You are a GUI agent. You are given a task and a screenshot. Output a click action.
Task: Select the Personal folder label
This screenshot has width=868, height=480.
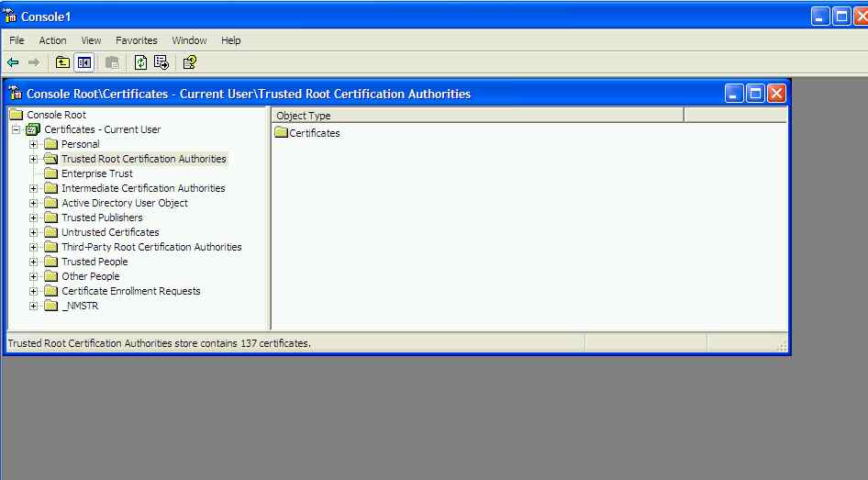tap(80, 144)
